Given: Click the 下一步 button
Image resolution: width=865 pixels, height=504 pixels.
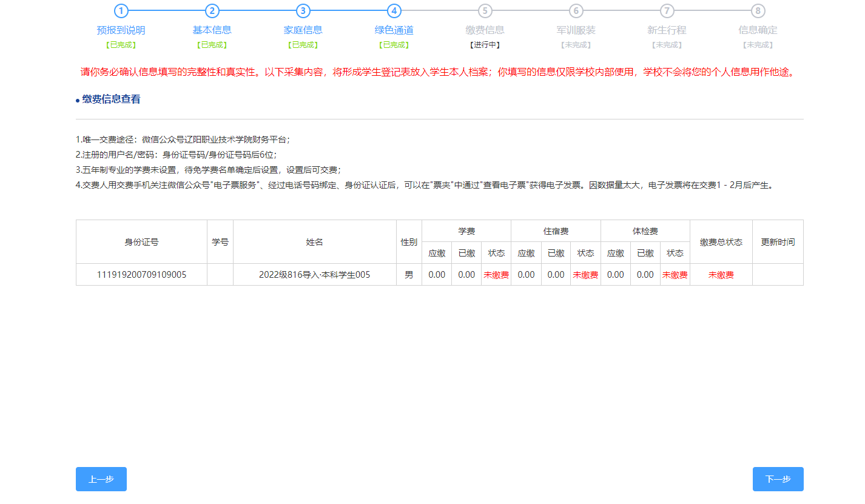Looking at the screenshot, I should click(778, 479).
